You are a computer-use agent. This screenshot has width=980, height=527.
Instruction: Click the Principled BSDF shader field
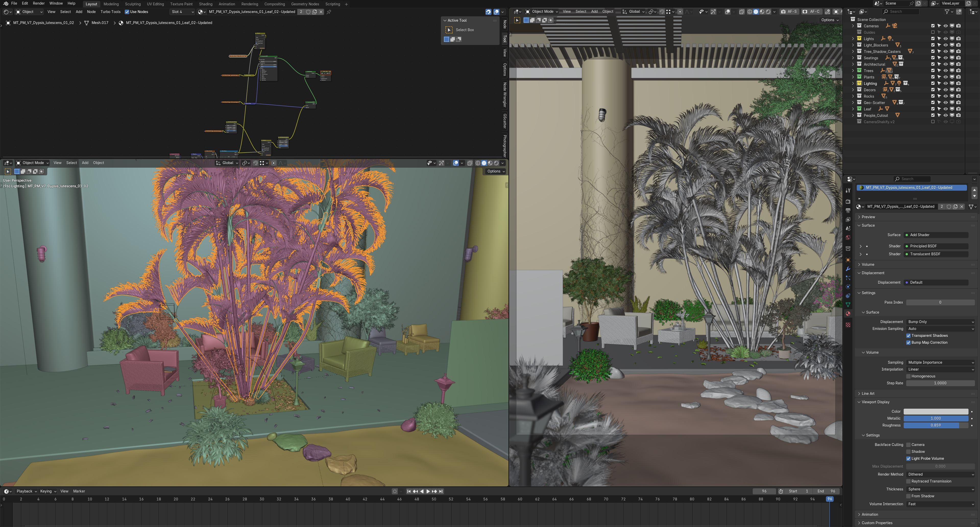(x=936, y=246)
